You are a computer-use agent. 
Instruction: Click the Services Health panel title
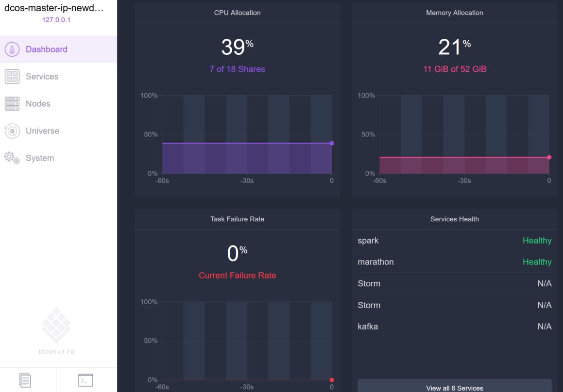click(454, 219)
